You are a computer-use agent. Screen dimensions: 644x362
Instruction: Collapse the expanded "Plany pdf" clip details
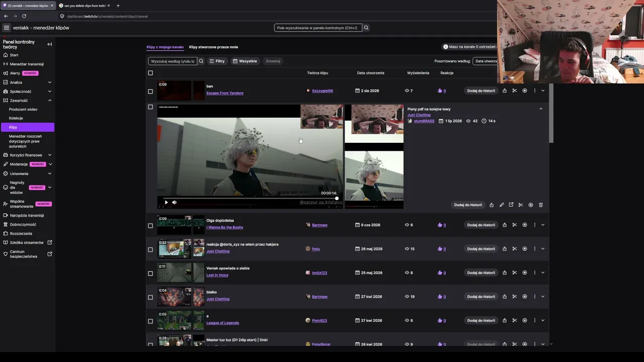click(x=541, y=109)
